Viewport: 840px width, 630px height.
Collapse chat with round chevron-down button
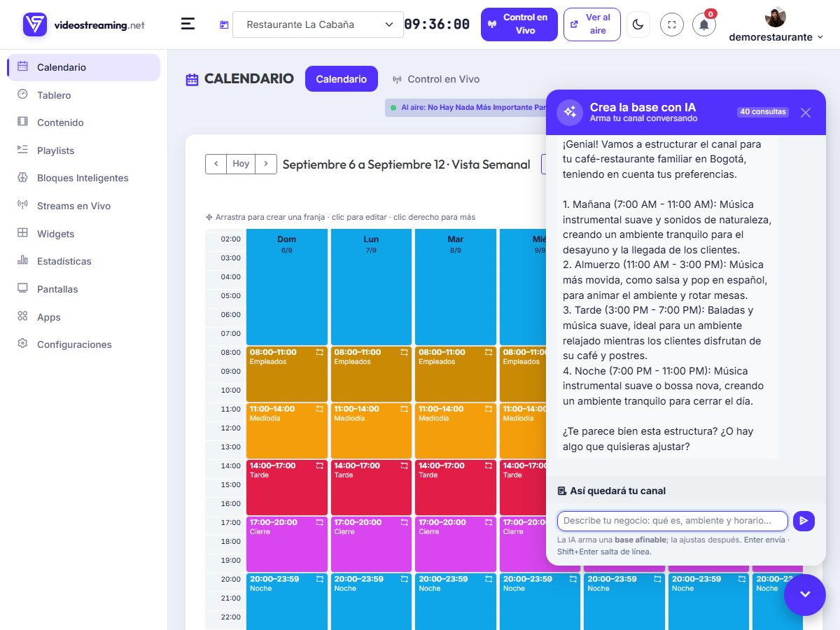(805, 594)
